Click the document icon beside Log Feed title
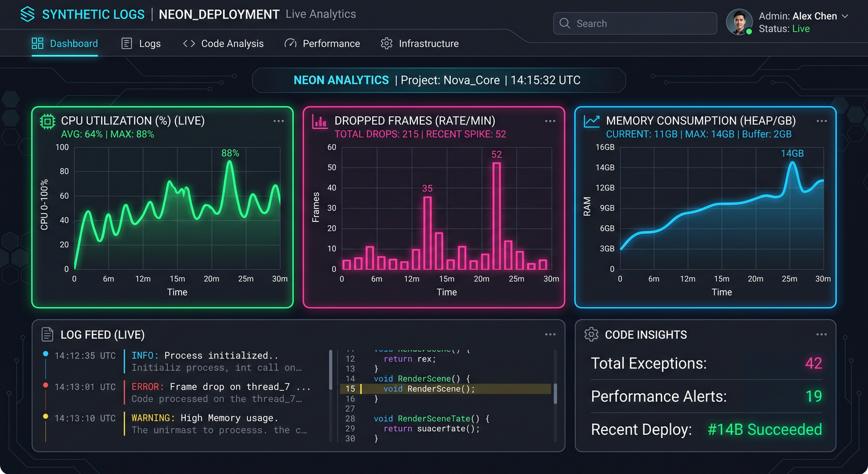This screenshot has height=474, width=868. pyautogui.click(x=47, y=334)
